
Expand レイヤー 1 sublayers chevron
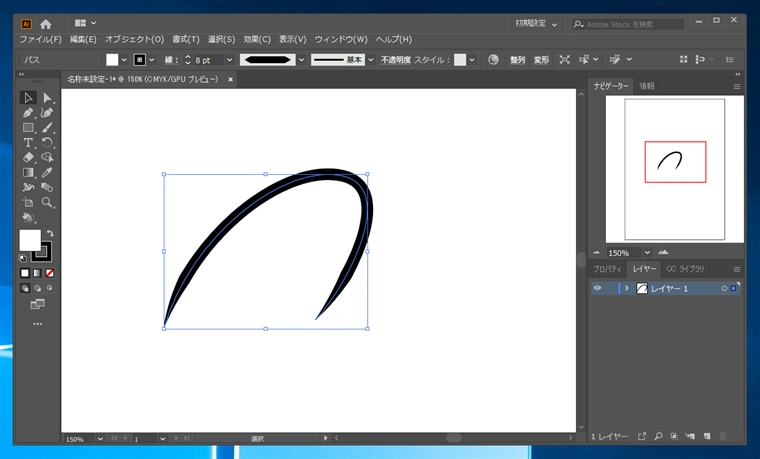point(627,288)
